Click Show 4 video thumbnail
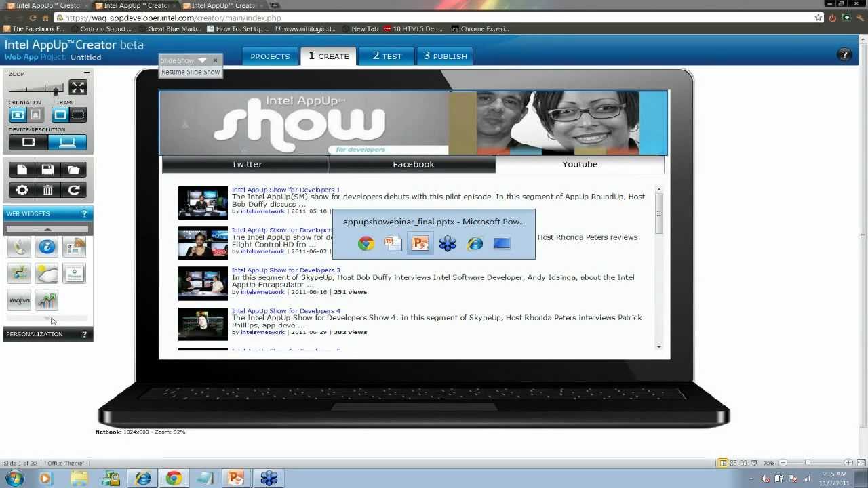868x488 pixels. point(203,324)
